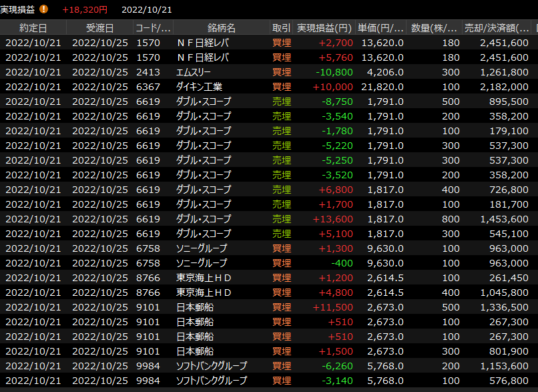Click the partially hidden rightmost column header

coord(535,28)
